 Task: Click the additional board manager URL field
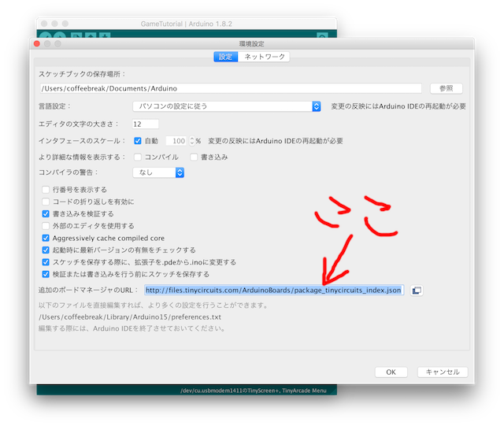pos(274,291)
